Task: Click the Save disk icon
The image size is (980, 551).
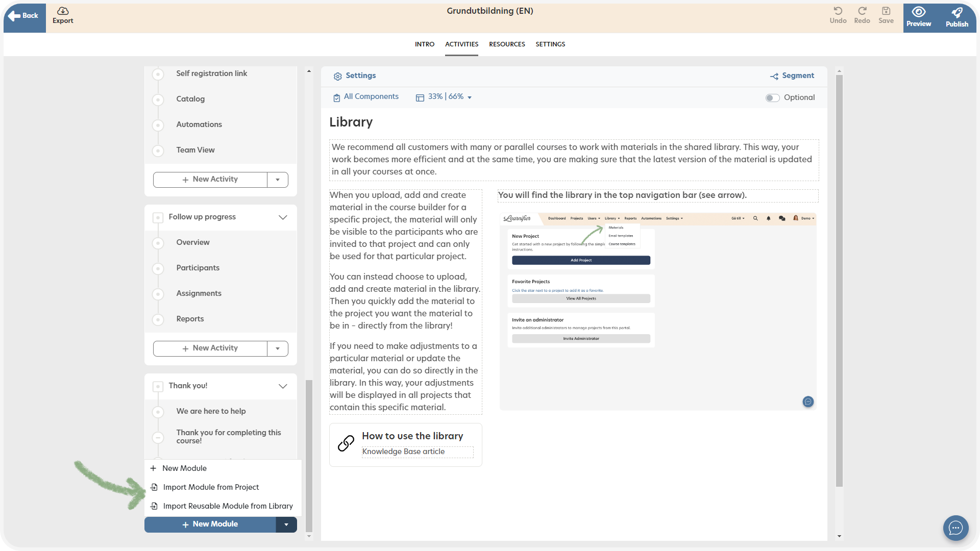Action: [x=886, y=11]
